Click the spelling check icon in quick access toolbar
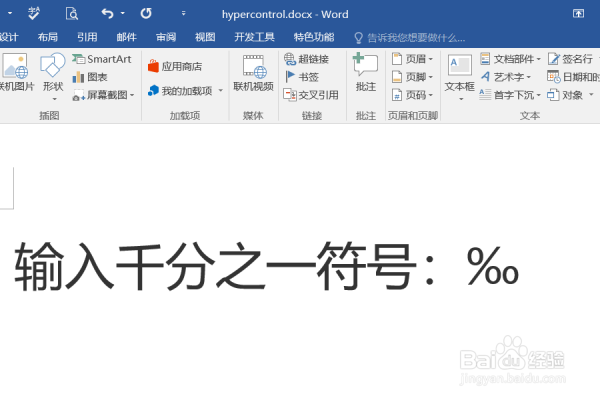600x400 pixels. [34, 14]
